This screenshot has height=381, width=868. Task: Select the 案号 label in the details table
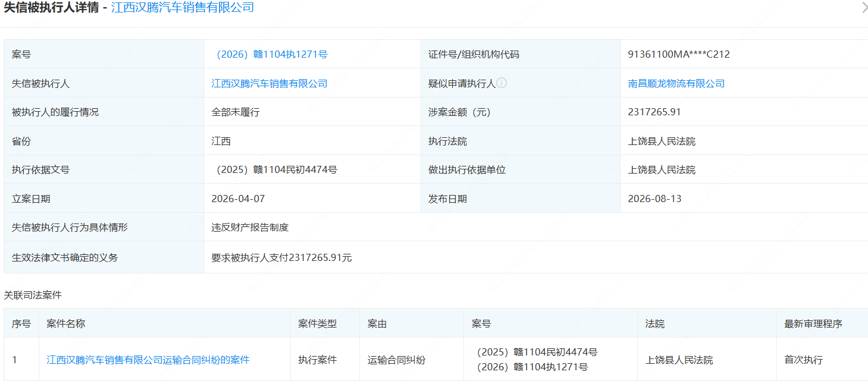tap(21, 55)
